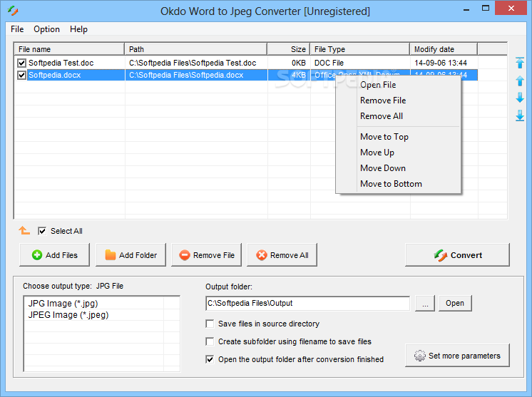The image size is (532, 397).
Task: Click the Remove File button
Action: [x=206, y=255]
